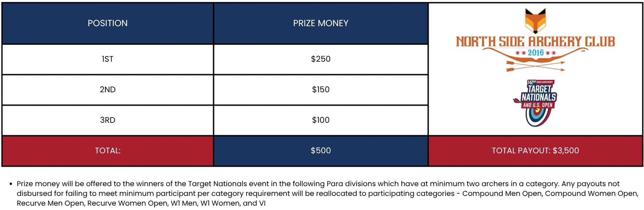Click the 1ST position cell
644x210 pixels.
point(108,59)
